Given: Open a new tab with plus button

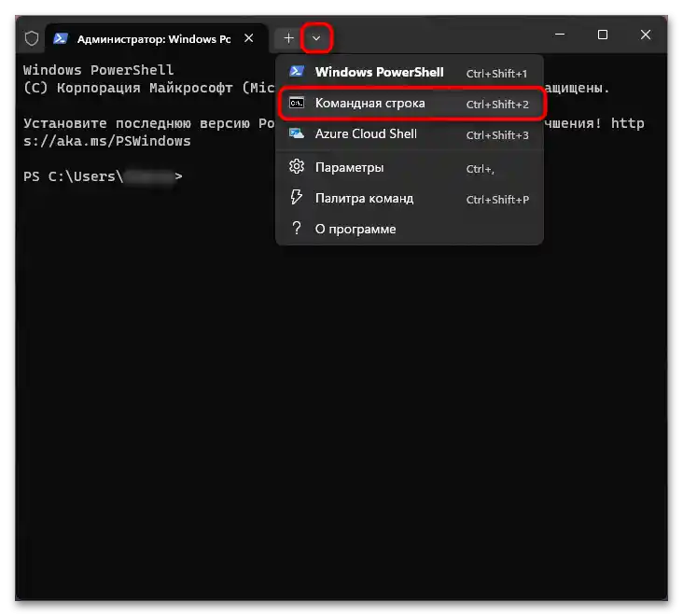Looking at the screenshot, I should [288, 38].
